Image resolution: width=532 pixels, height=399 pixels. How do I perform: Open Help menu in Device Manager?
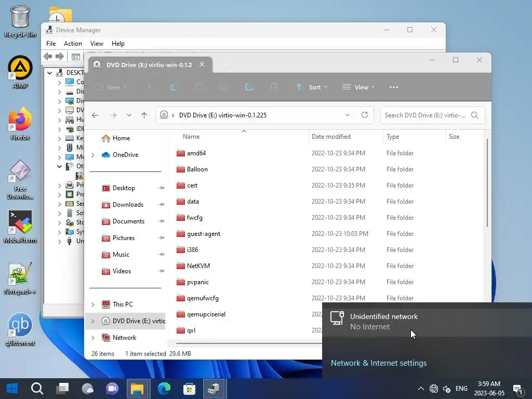coord(118,44)
